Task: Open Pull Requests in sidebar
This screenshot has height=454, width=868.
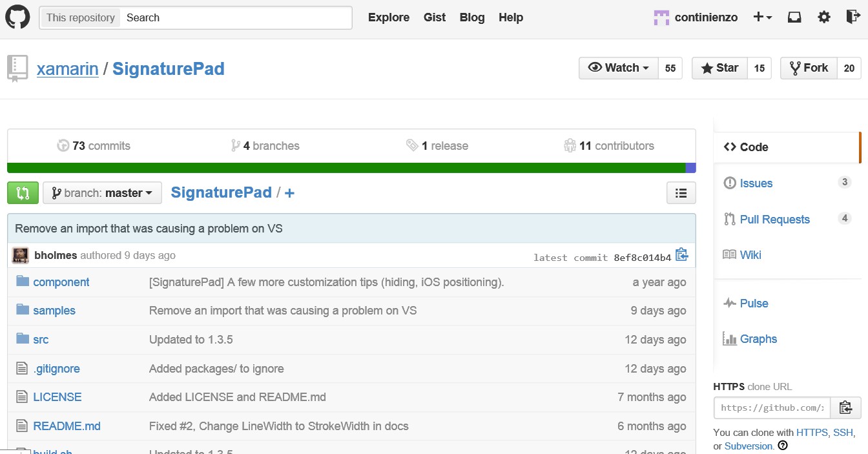Action: (x=774, y=220)
